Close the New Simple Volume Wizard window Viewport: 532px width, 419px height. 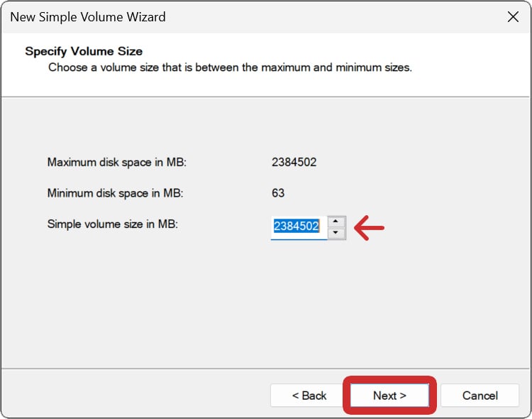click(x=513, y=17)
